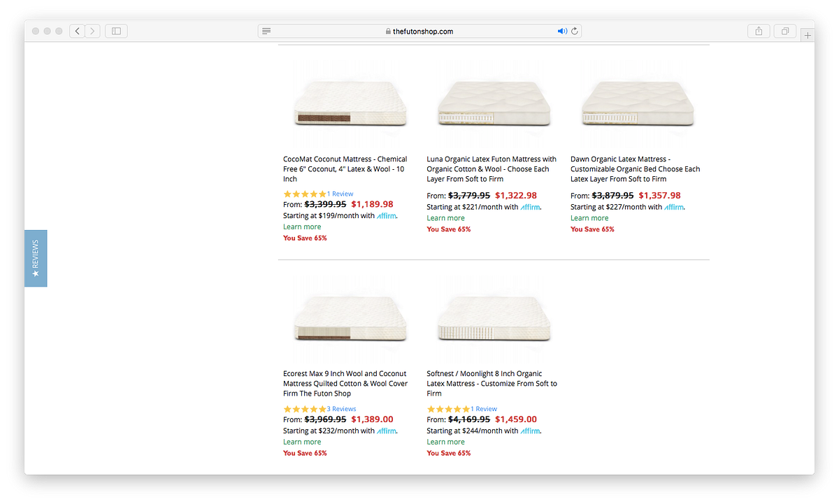Go forward to the next page

92,31
